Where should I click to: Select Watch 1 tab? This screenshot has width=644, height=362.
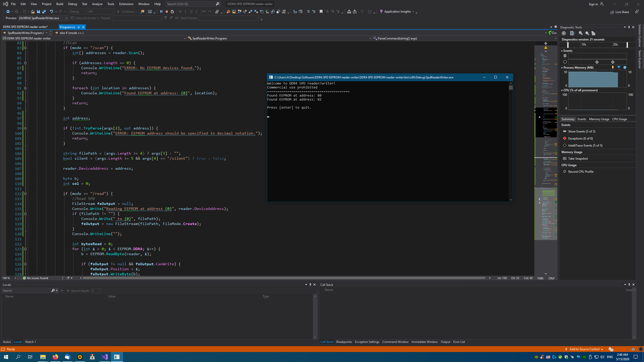30,342
